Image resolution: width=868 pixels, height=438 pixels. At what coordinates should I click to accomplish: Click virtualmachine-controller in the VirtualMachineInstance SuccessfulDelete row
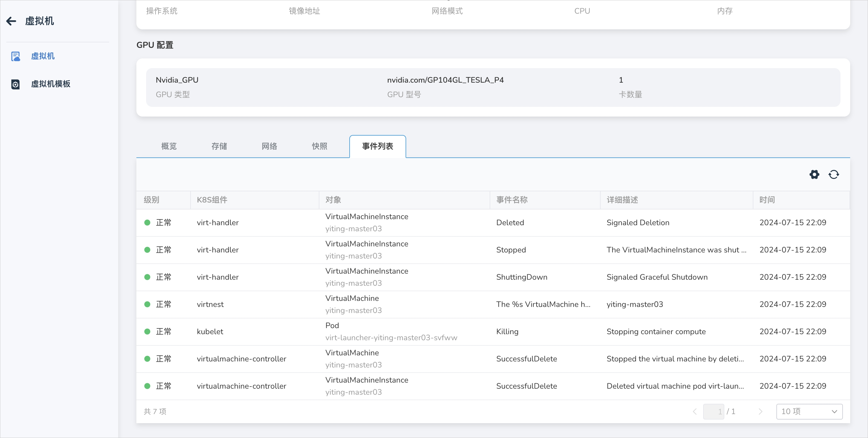(x=241, y=386)
